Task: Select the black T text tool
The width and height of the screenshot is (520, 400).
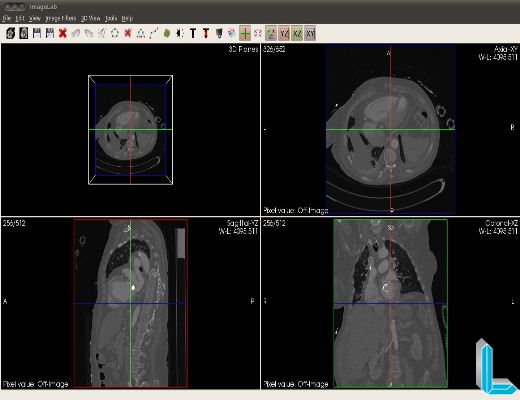Action: point(193,33)
